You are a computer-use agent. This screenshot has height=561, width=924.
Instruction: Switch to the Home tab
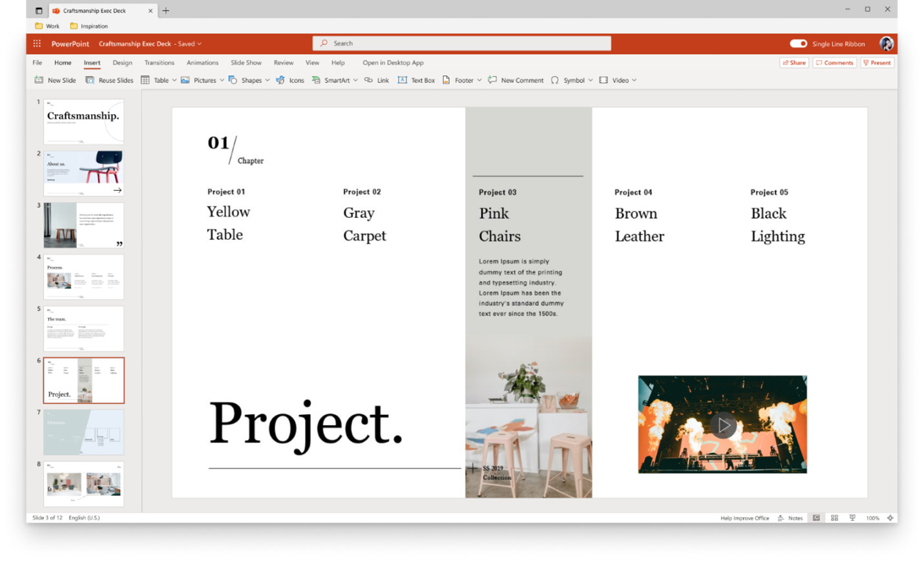[63, 63]
